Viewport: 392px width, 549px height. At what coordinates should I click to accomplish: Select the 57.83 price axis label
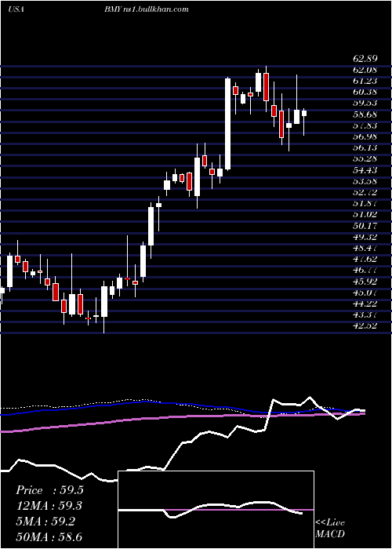[365, 125]
